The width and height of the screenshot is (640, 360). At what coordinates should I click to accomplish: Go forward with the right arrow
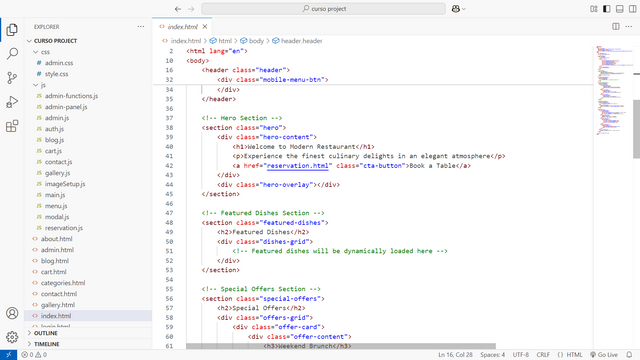(x=191, y=9)
